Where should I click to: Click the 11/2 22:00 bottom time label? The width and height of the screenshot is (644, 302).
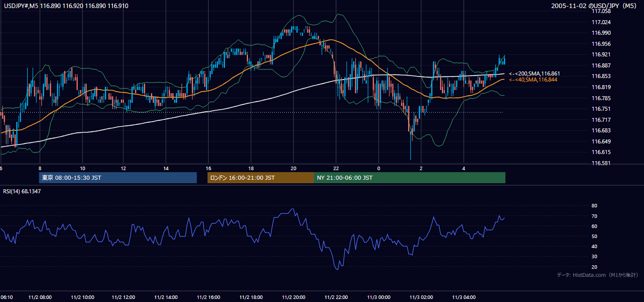click(x=336, y=297)
